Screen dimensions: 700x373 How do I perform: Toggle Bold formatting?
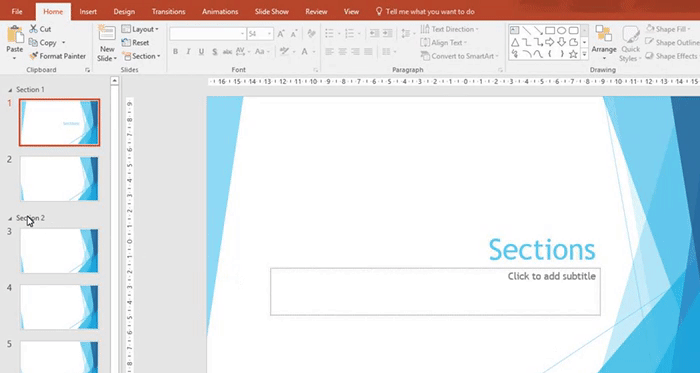click(x=175, y=52)
